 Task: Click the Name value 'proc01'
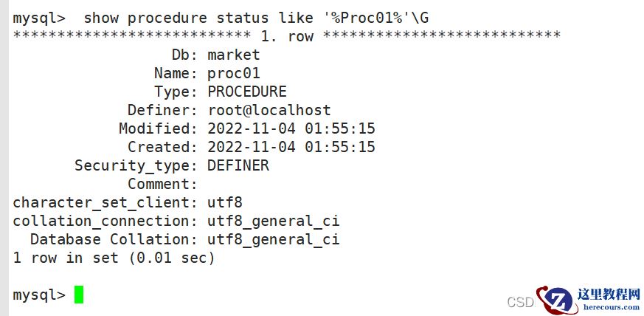[x=234, y=73]
